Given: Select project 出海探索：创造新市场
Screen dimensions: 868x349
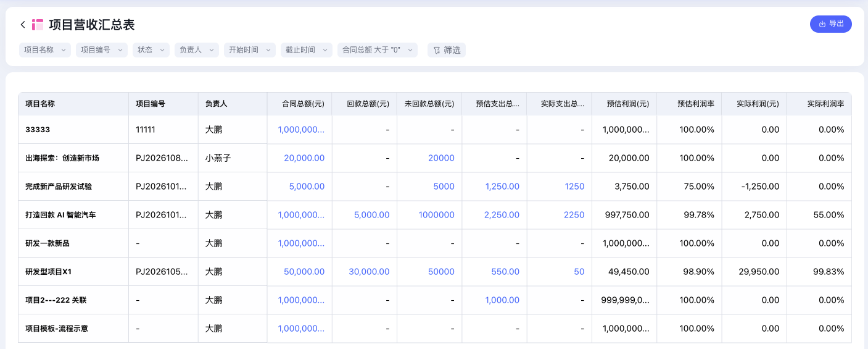Looking at the screenshot, I should click(62, 158).
